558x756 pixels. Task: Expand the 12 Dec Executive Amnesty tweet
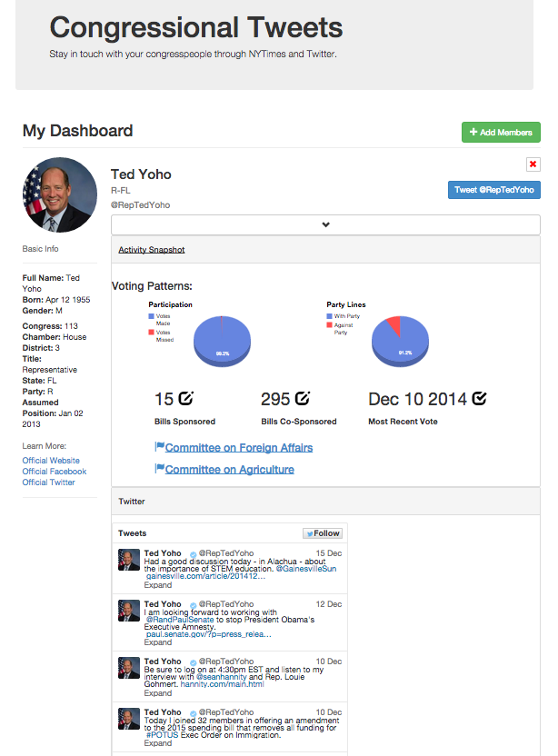click(x=158, y=642)
